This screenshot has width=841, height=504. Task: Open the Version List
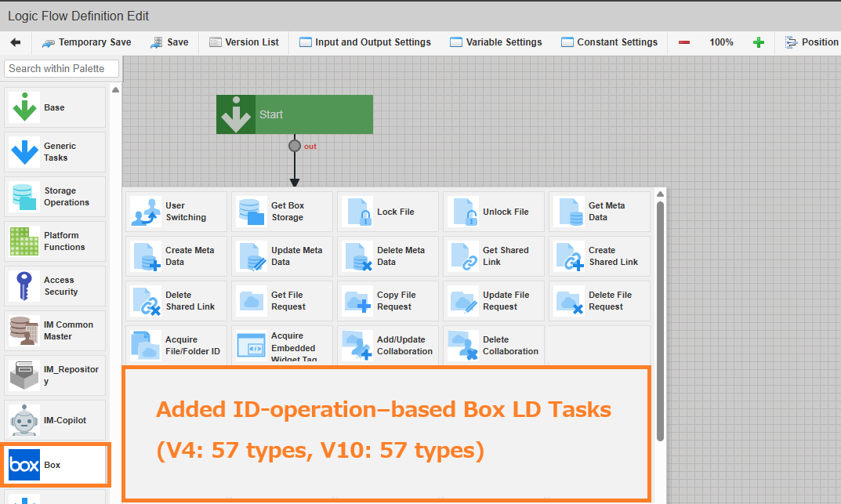[x=244, y=42]
